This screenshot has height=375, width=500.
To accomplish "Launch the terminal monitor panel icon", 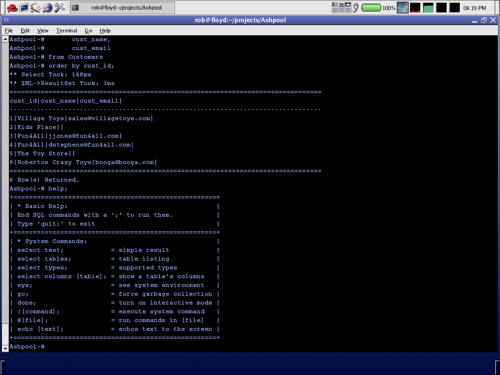I will (x=24, y=7).
